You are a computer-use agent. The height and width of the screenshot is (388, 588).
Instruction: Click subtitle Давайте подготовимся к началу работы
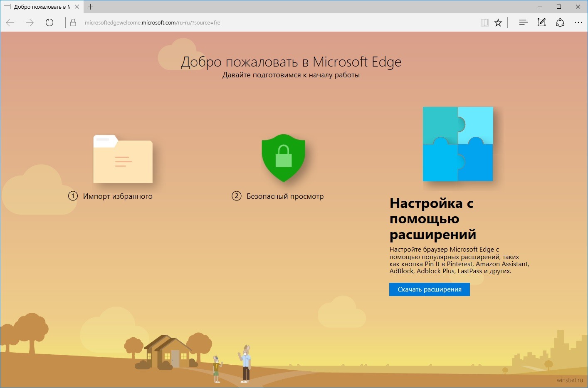point(291,75)
